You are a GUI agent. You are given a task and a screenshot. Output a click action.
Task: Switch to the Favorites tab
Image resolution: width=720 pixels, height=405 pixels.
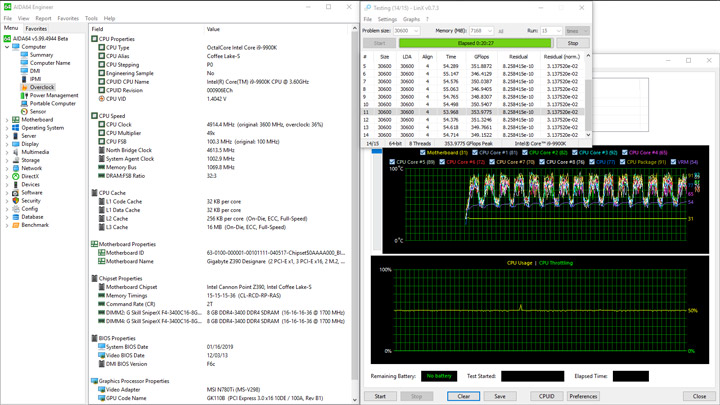[x=36, y=29]
